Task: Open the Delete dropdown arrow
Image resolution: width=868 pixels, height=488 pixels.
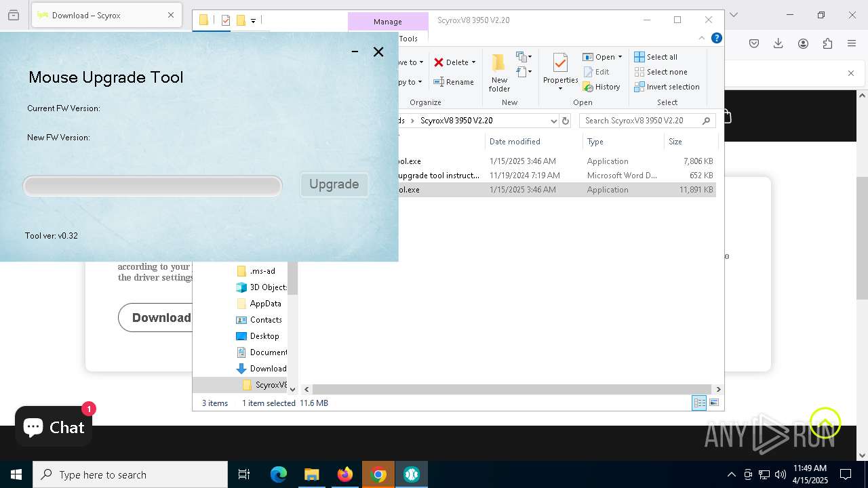Action: [x=473, y=62]
